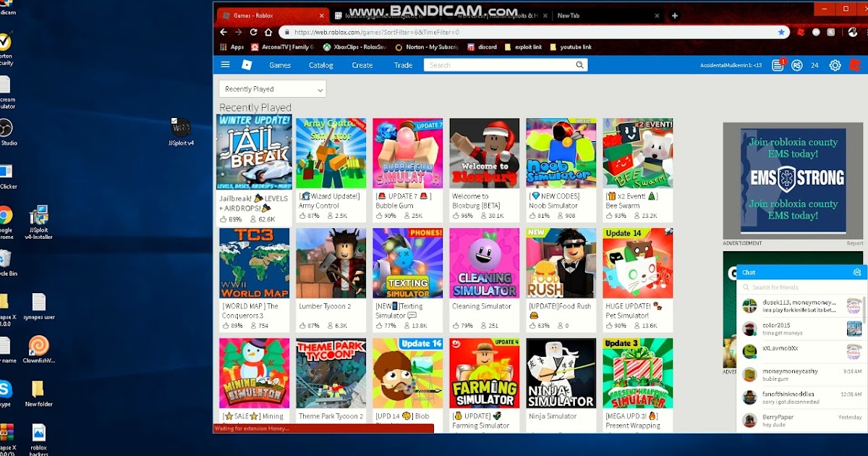The width and height of the screenshot is (868, 456).
Task: Open chat with moneymoneycashy
Action: 801,374
